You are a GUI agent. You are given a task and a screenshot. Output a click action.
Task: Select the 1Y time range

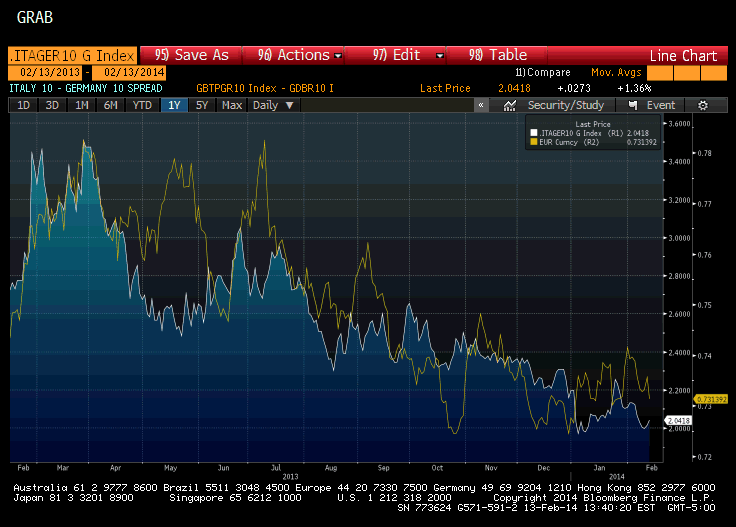[x=174, y=105]
